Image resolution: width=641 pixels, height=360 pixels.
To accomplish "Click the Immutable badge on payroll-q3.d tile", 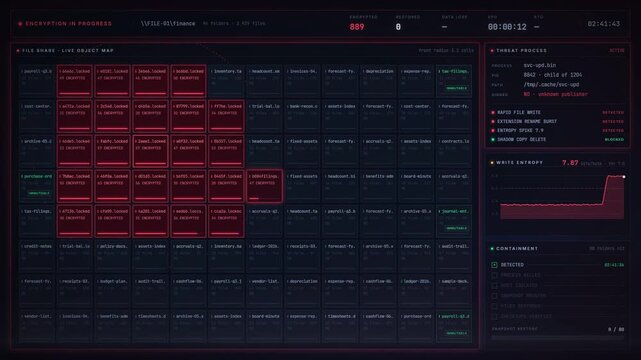I will click(x=457, y=333).
